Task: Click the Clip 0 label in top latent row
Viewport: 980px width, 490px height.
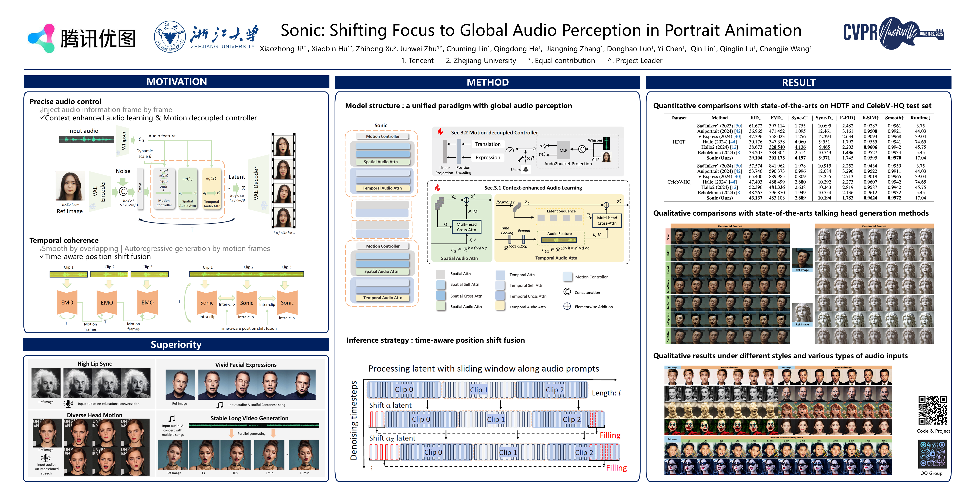Action: click(x=404, y=389)
